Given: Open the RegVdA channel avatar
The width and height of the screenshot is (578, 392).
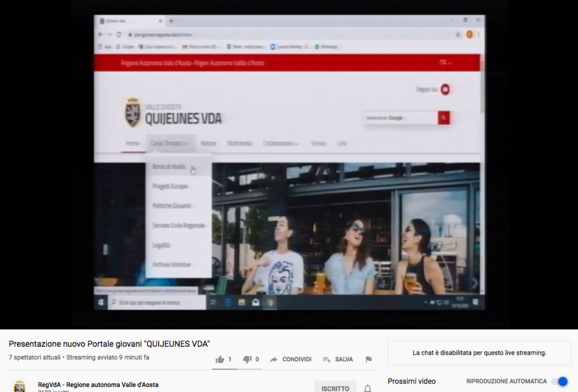Looking at the screenshot, I should [19, 386].
